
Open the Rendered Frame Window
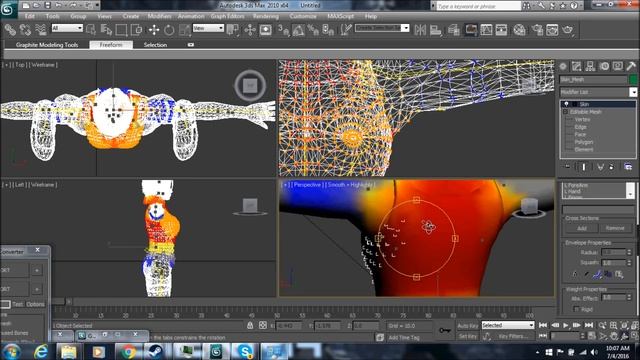click(x=552, y=30)
